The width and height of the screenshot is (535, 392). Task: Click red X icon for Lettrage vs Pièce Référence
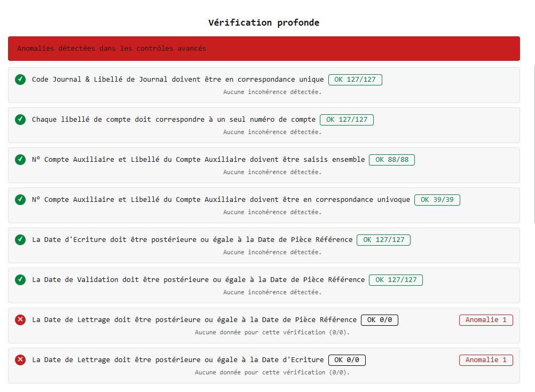(x=20, y=320)
